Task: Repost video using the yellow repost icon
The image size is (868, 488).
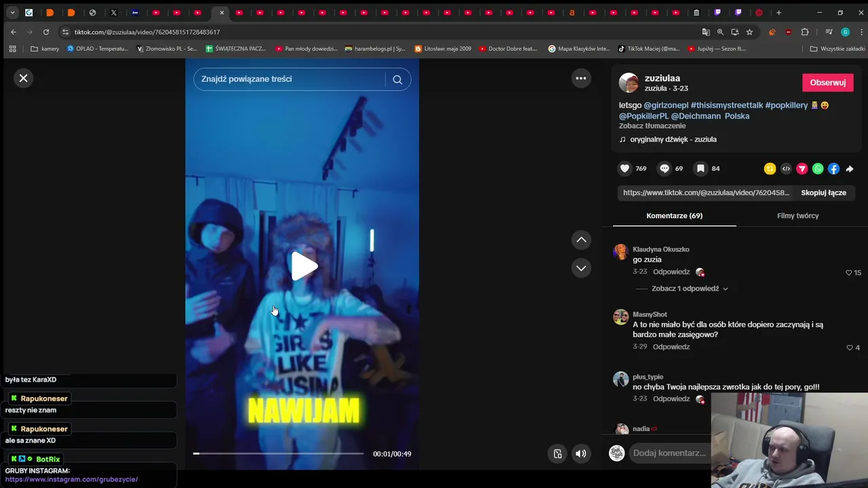Action: (770, 169)
